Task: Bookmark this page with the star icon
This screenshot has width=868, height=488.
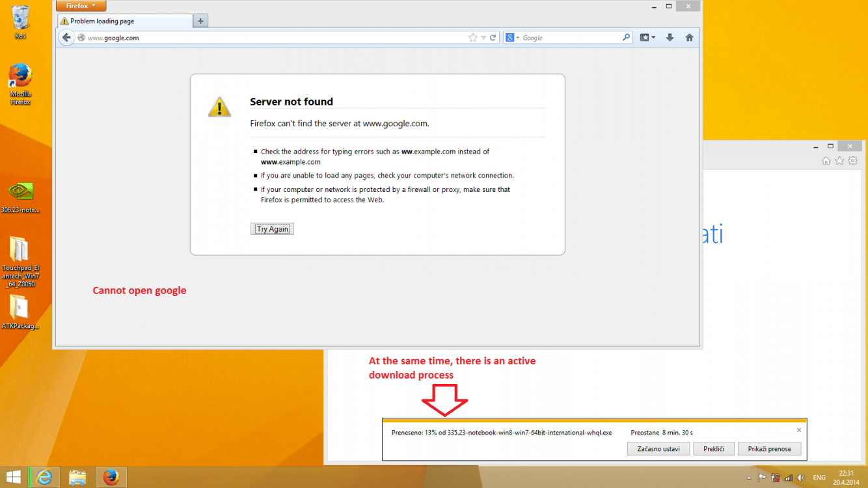Action: point(473,38)
